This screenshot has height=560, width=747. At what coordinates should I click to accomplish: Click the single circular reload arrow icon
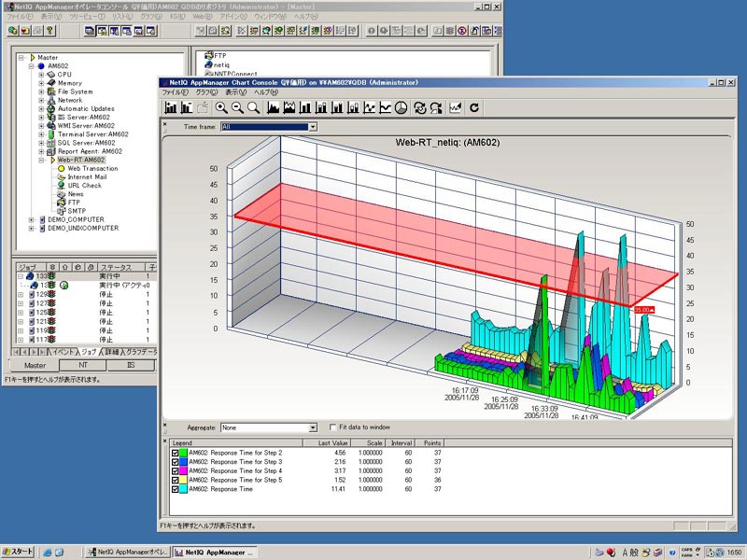[474, 107]
